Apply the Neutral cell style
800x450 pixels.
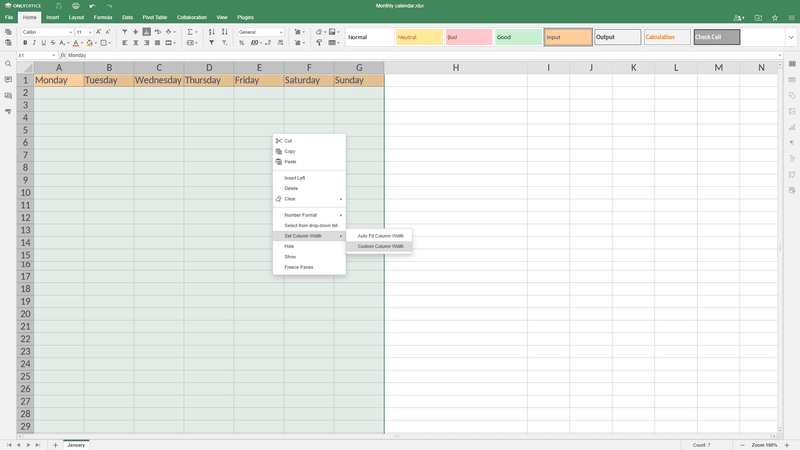coord(419,37)
